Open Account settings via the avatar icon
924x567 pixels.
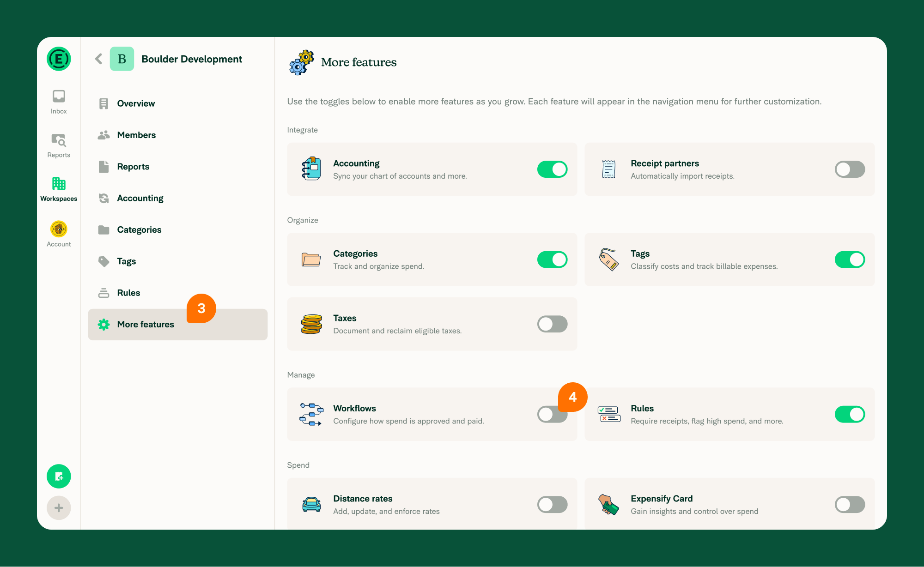coord(58,229)
